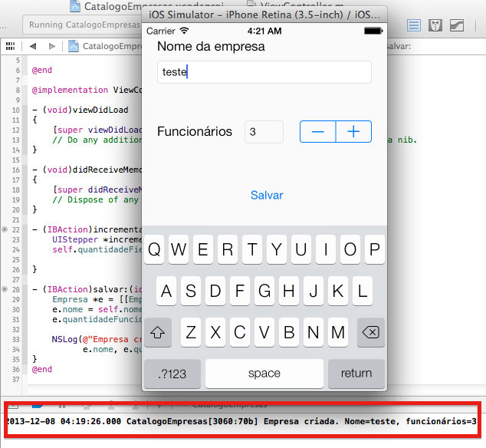Click the connection circle beside salvar IBAction

click(5, 289)
